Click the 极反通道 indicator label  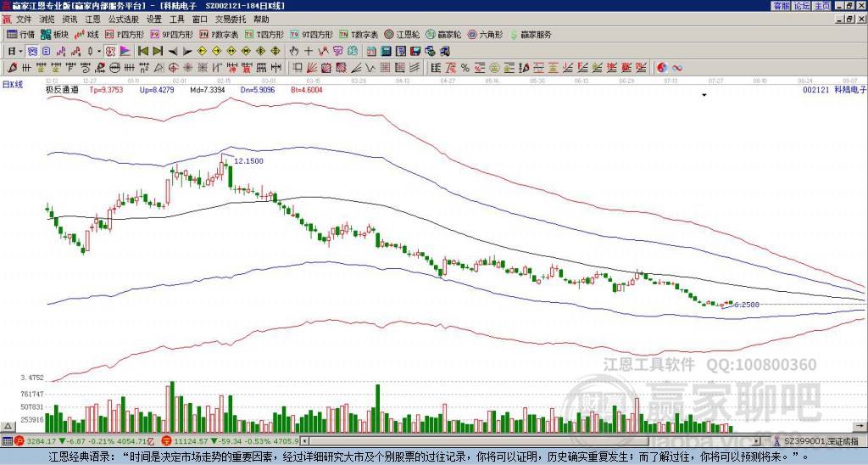(x=62, y=89)
